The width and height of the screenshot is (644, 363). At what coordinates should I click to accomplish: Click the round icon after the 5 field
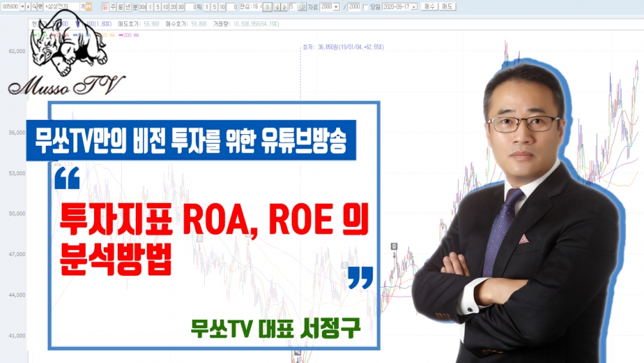(x=302, y=6)
